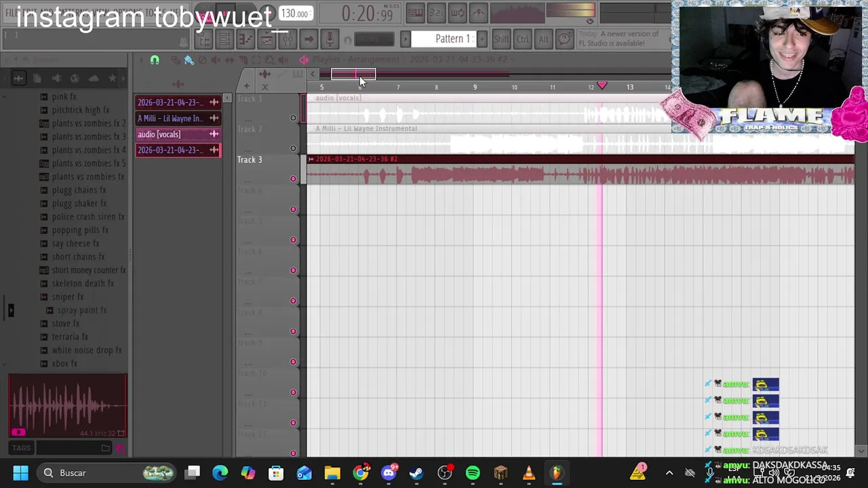The height and width of the screenshot is (488, 868).
Task: Select the blue paint brush tool
Action: pyautogui.click(x=189, y=60)
